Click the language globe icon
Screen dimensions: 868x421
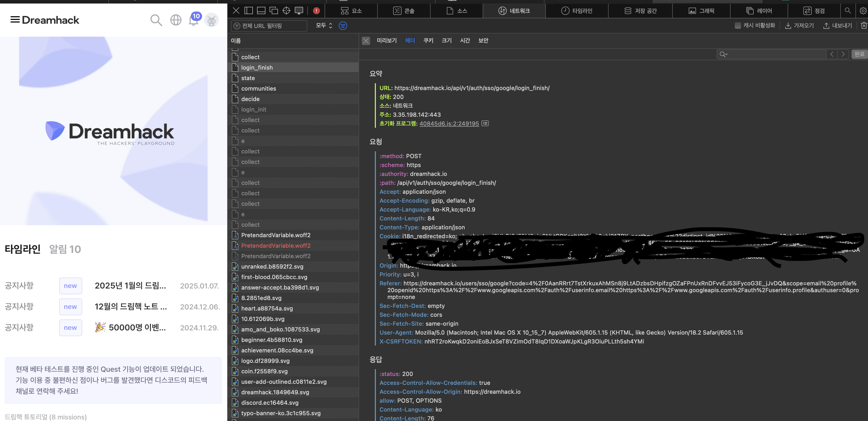point(176,20)
